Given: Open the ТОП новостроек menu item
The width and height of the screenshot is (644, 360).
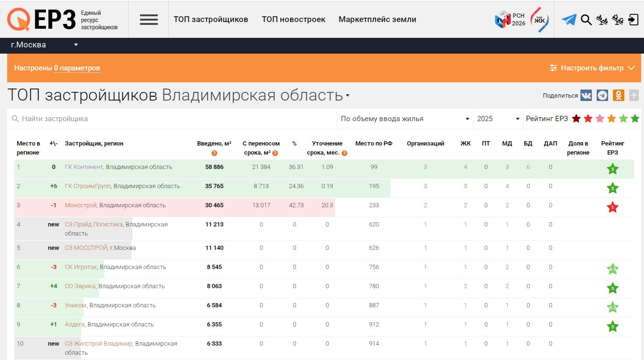Looking at the screenshot, I should point(294,20).
